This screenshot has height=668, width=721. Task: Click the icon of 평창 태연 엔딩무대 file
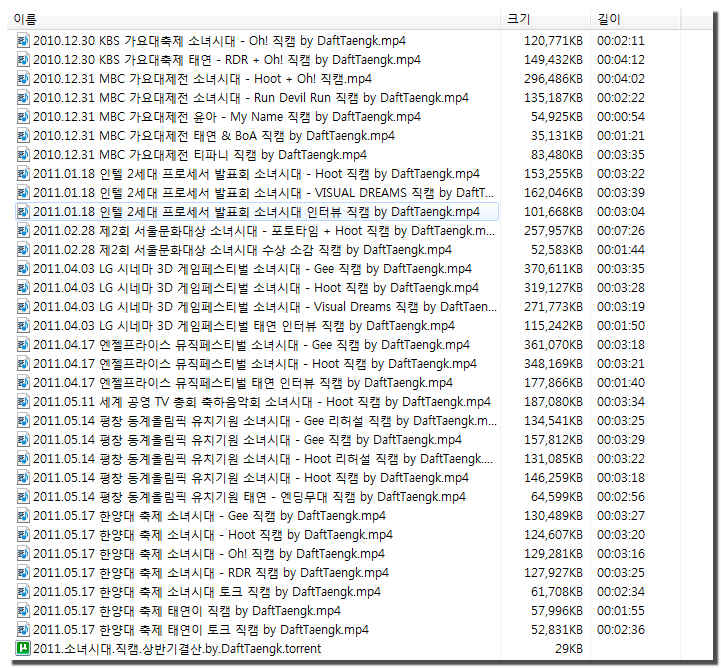click(23, 497)
